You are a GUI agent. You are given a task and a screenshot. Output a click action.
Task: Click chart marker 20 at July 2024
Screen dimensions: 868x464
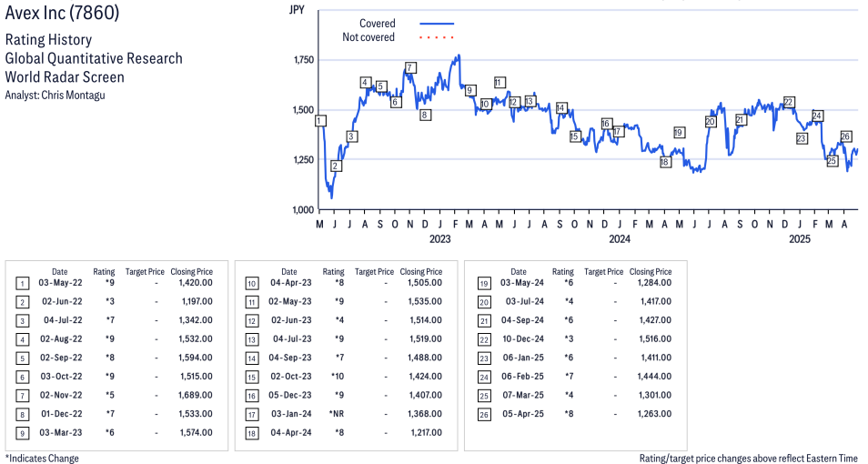[x=711, y=122]
